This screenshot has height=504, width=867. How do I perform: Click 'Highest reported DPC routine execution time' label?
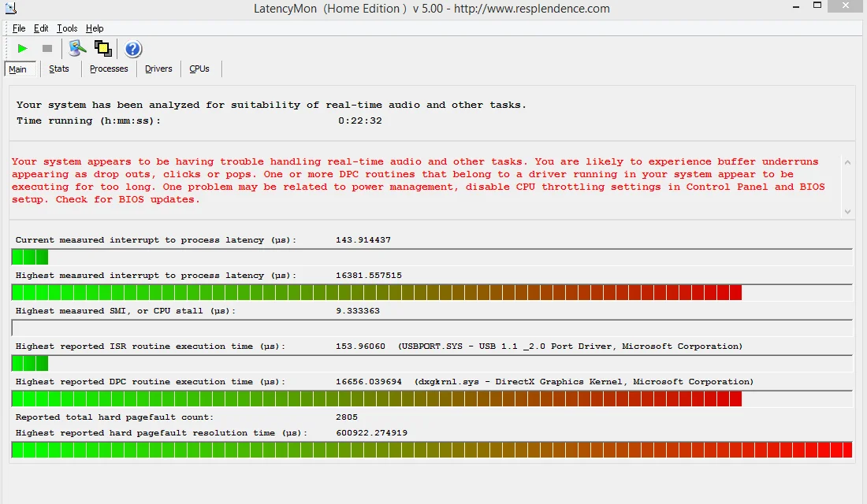(x=151, y=381)
